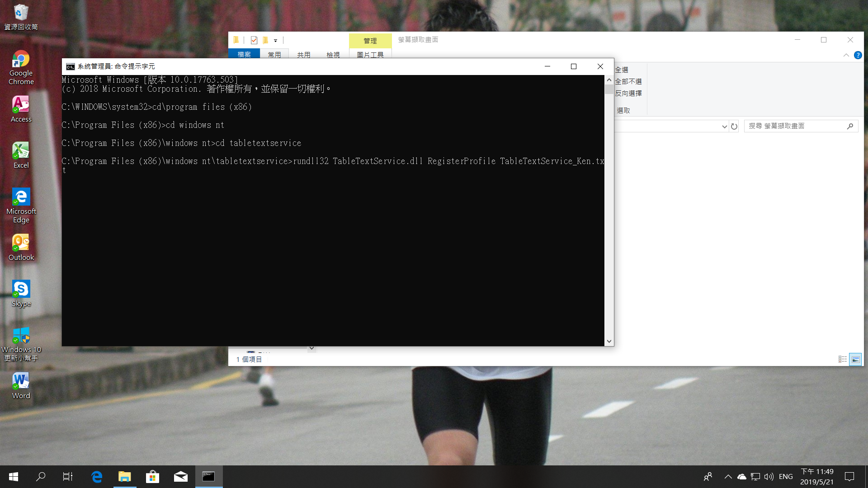
Task: Show hidden system tray icons chevron
Action: click(728, 476)
